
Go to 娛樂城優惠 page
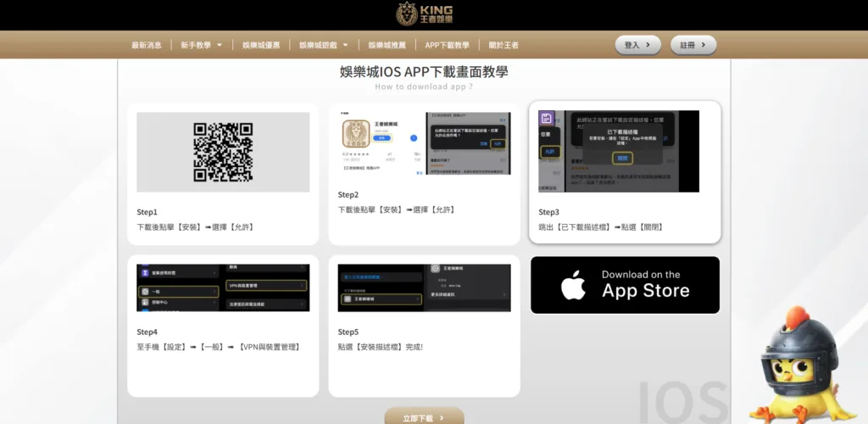(261, 46)
